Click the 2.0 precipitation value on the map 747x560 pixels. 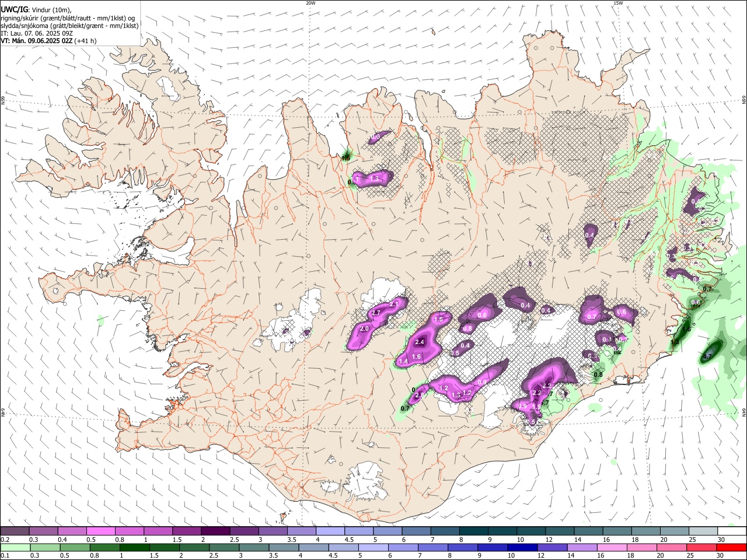(x=365, y=329)
